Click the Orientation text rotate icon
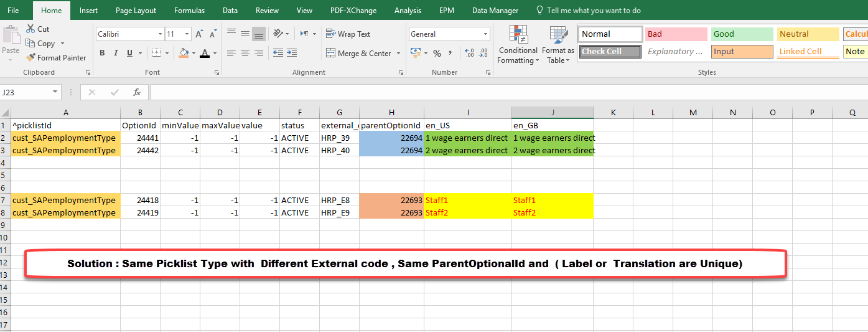The width and height of the screenshot is (868, 332). click(278, 34)
